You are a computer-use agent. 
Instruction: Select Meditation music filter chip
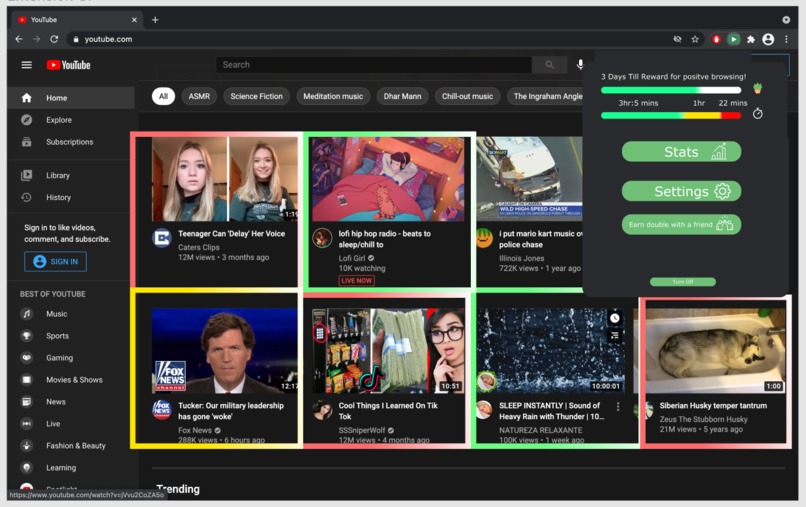tap(333, 96)
